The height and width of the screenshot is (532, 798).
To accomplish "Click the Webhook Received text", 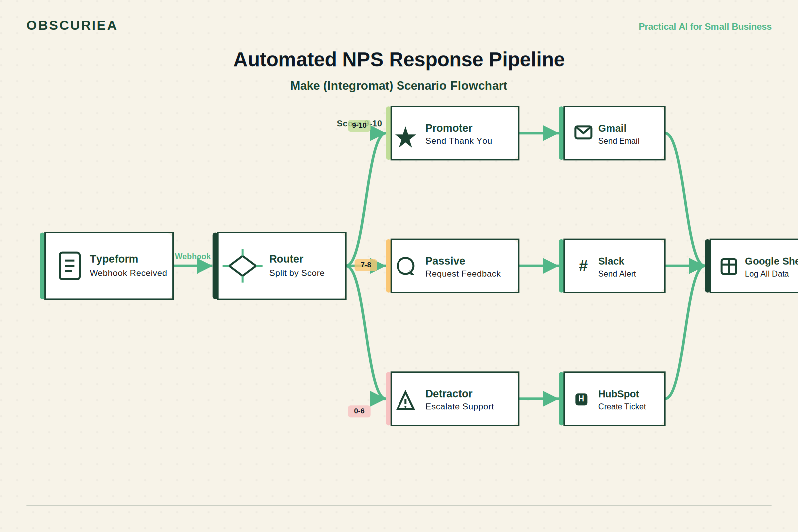I will [128, 273].
